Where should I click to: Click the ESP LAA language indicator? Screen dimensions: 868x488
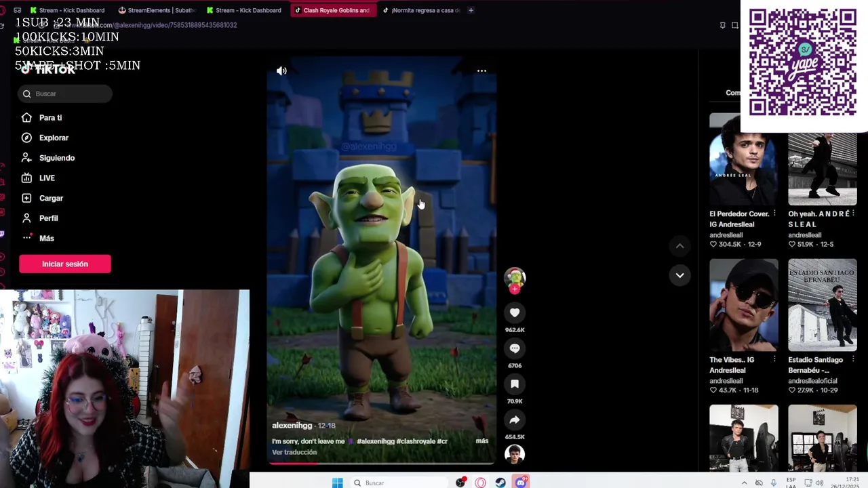pyautogui.click(x=791, y=483)
